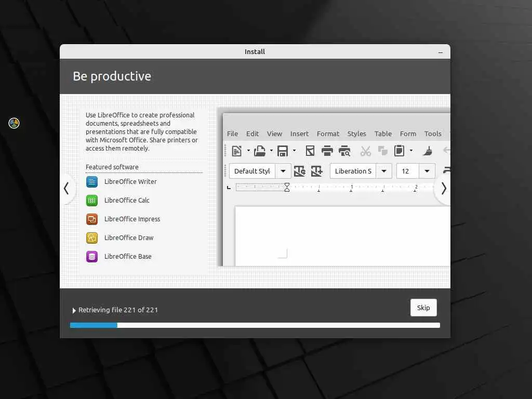Open the Edit menu in the Writer preview
The width and height of the screenshot is (532, 399).
pos(252,134)
